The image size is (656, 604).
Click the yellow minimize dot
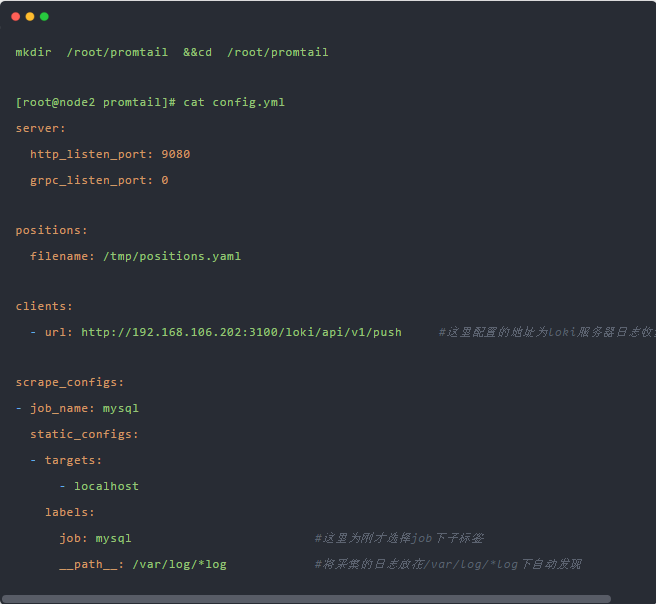(30, 17)
